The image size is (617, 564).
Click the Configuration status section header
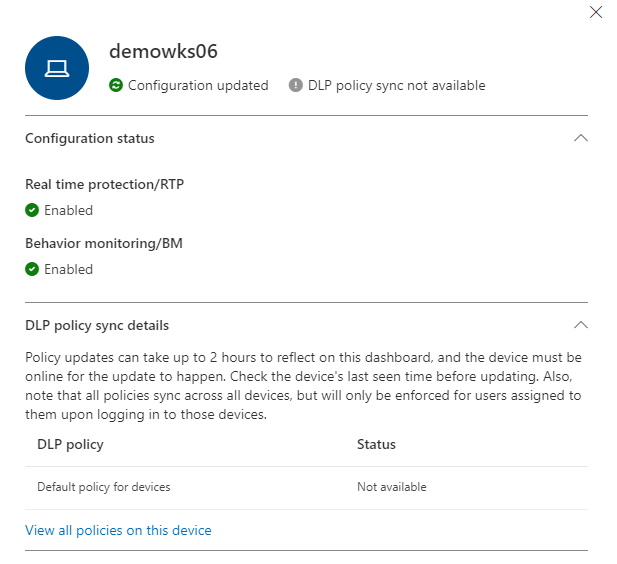coord(90,138)
